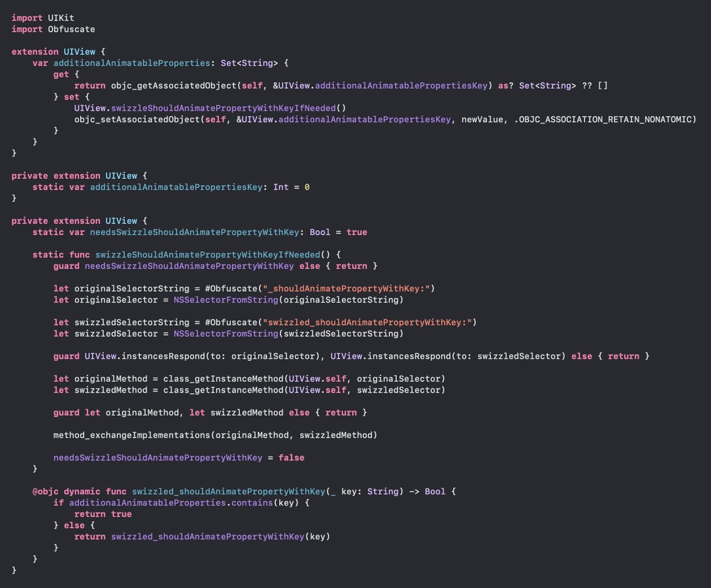Click the '@objc dynamic func' declaration line
Screen dimensions: 711x588
click(245, 491)
